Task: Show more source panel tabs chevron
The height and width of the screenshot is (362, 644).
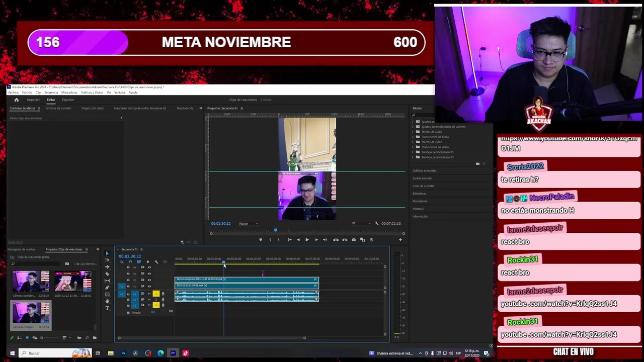Action: pos(200,108)
